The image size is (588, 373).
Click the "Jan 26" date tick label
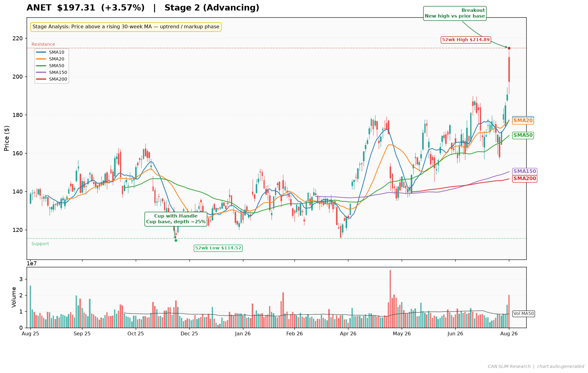tap(243, 334)
